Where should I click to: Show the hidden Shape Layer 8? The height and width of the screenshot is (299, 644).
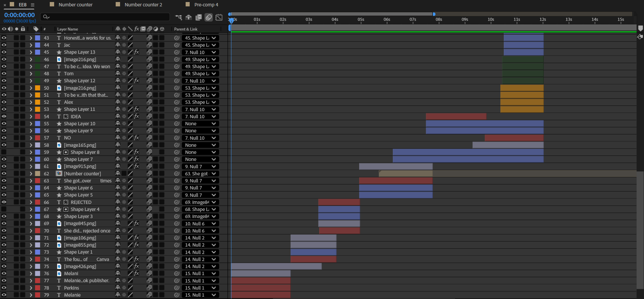coord(4,152)
